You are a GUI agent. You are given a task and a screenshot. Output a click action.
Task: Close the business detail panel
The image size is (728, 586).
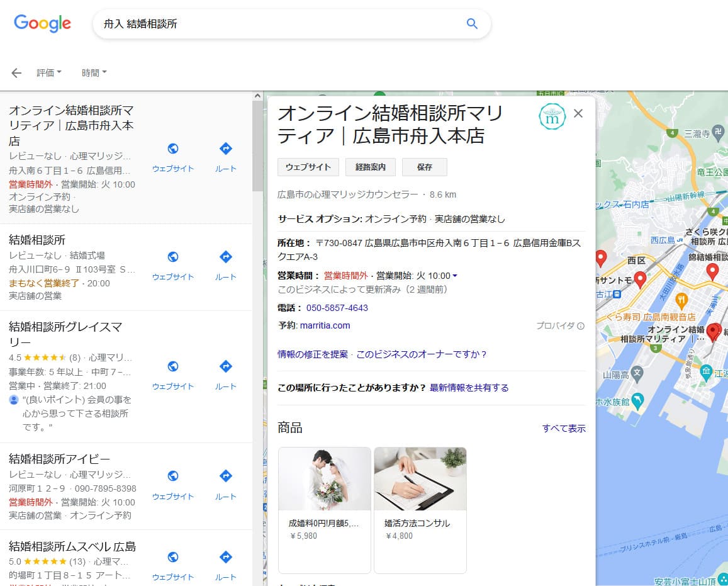tap(578, 114)
